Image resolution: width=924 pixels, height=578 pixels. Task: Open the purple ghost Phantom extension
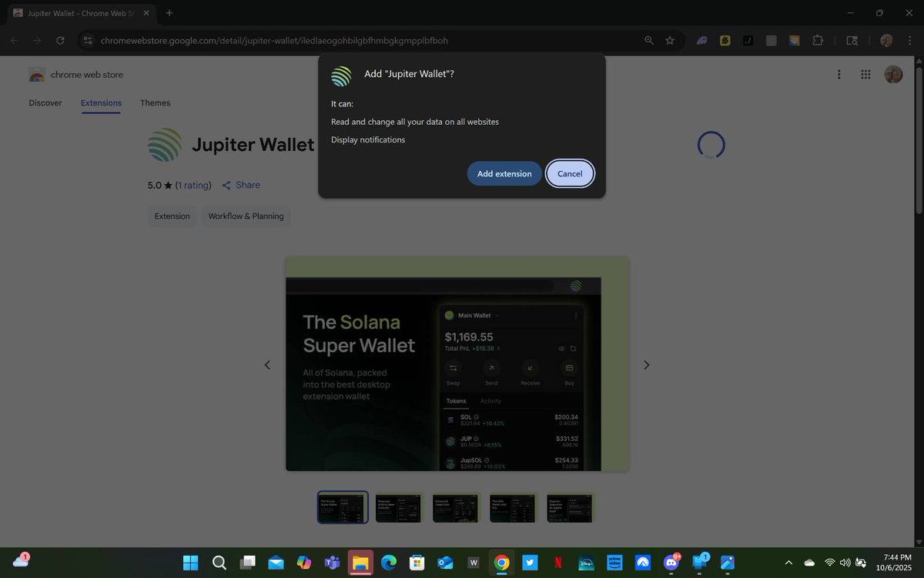(702, 40)
